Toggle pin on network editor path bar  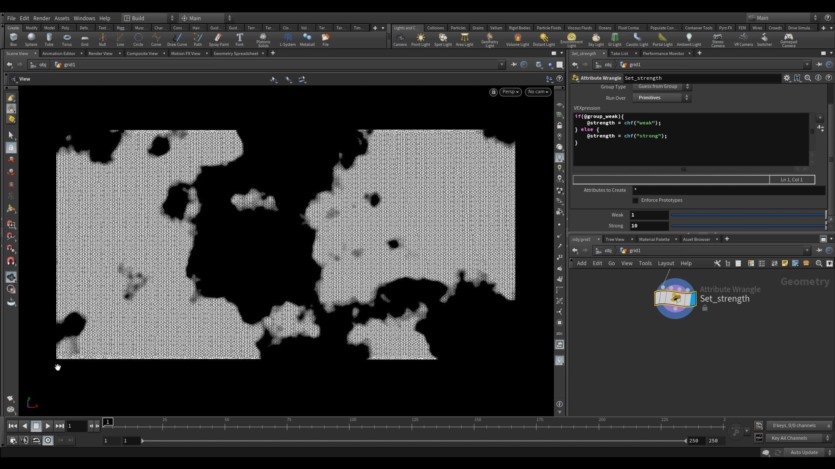819,250
